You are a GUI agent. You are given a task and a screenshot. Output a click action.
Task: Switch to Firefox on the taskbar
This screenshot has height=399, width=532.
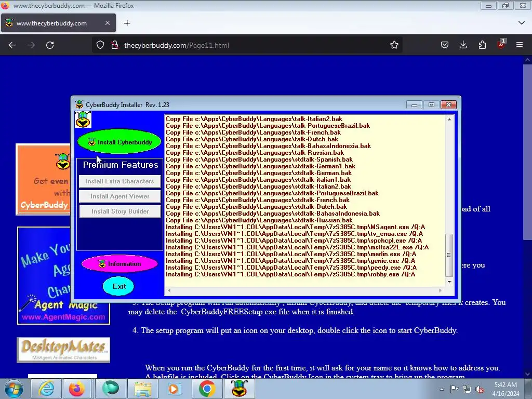tap(77, 389)
